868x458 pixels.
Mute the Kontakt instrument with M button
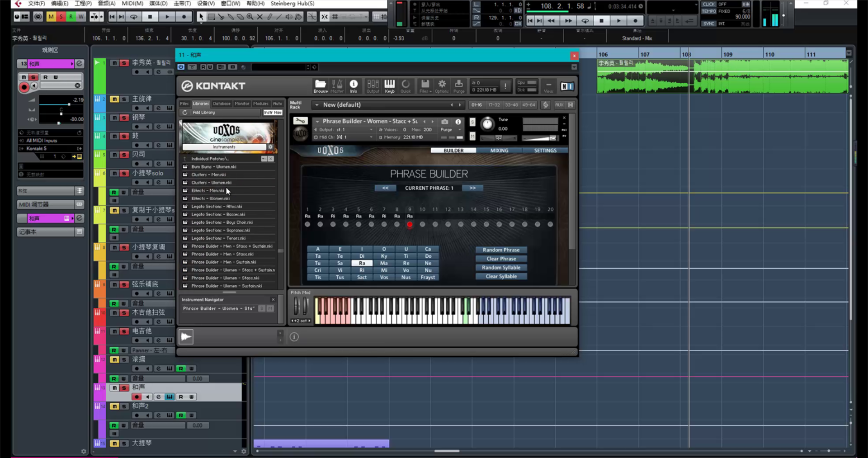[472, 136]
